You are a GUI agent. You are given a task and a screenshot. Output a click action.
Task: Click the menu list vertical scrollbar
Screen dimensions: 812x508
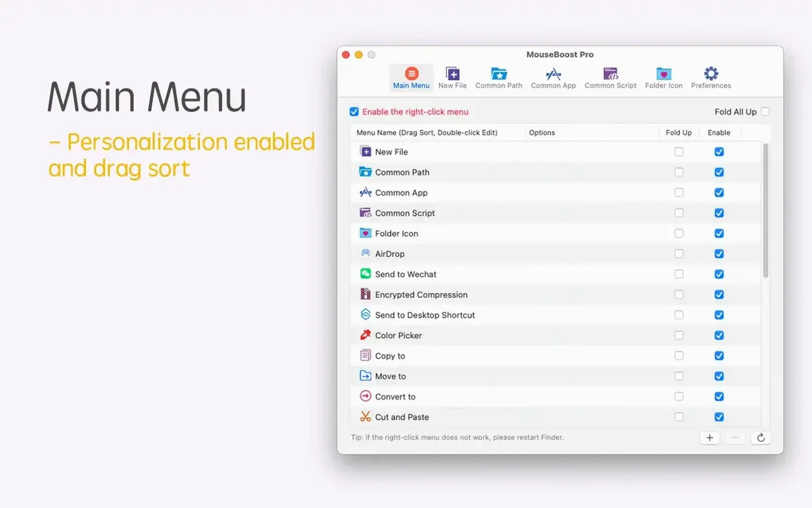(x=766, y=210)
